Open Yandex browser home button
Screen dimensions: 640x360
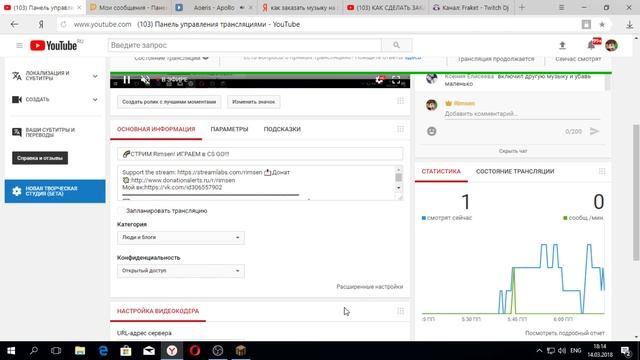pyautogui.click(x=41, y=24)
